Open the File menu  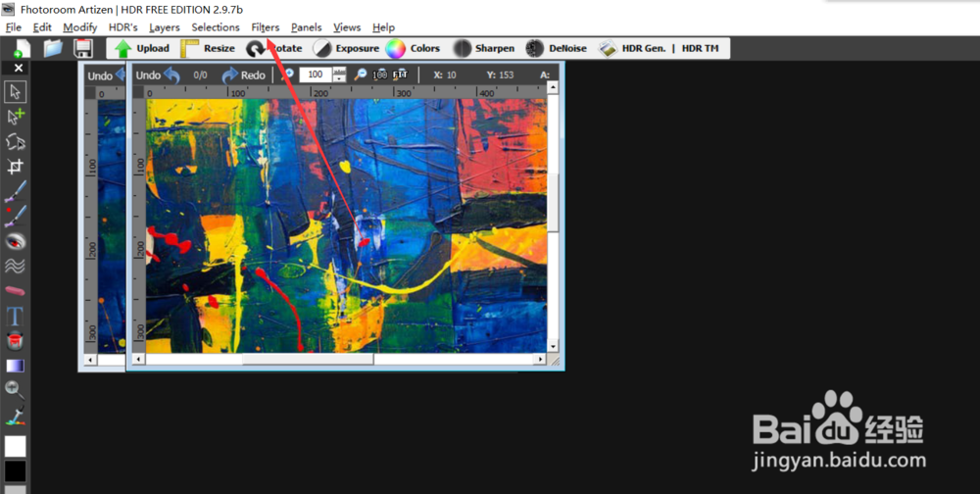13,27
